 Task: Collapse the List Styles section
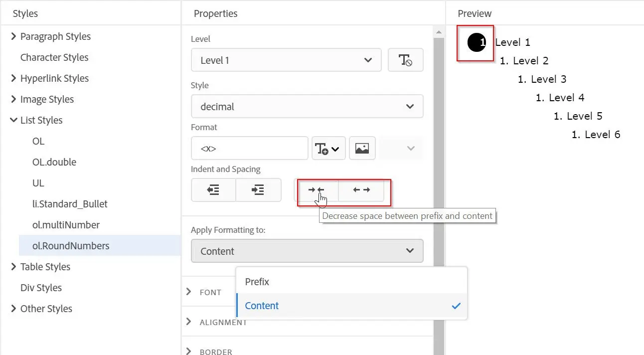41,120
